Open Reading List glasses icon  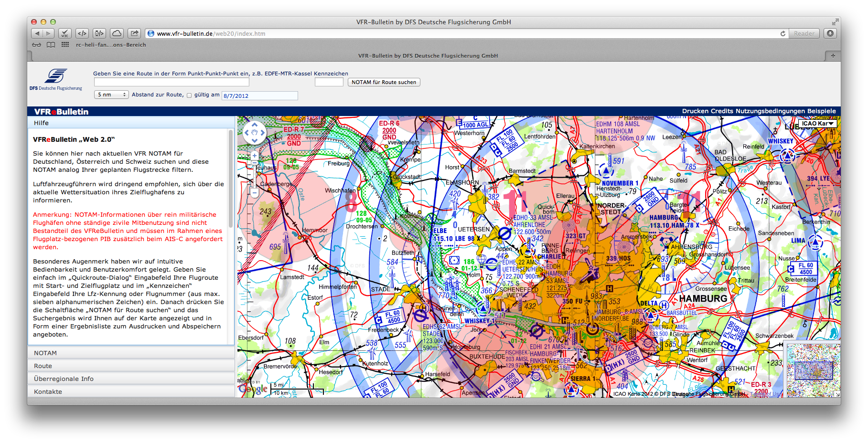point(37,45)
